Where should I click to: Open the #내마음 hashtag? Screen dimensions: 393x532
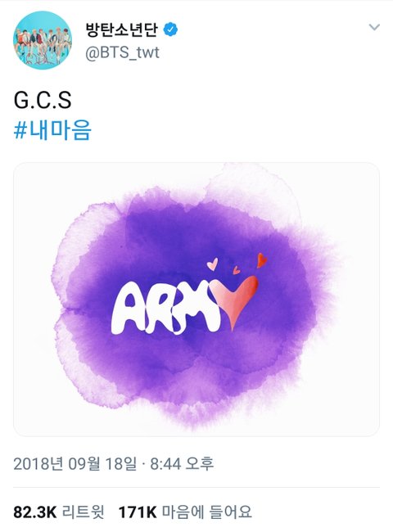click(x=52, y=130)
